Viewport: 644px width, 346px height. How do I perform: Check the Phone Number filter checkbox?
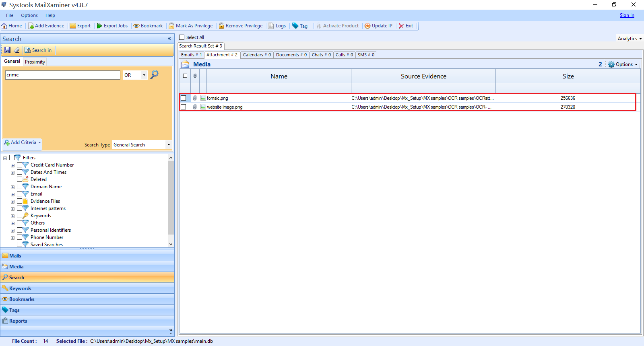20,237
